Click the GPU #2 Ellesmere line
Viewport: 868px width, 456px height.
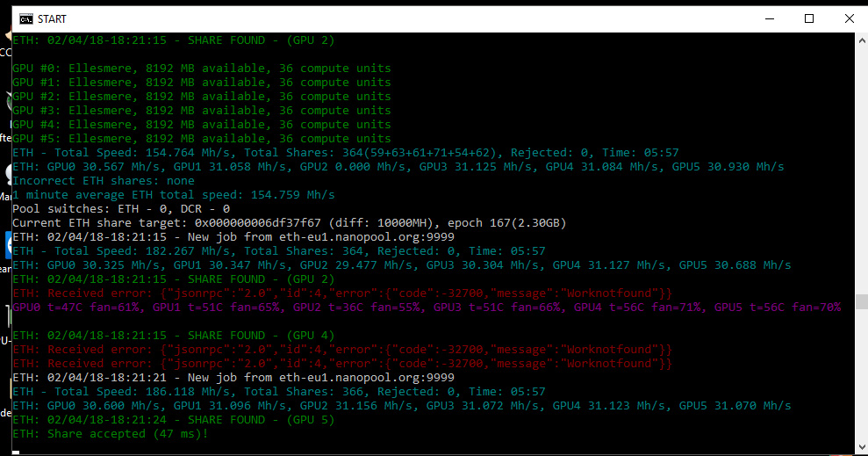202,97
